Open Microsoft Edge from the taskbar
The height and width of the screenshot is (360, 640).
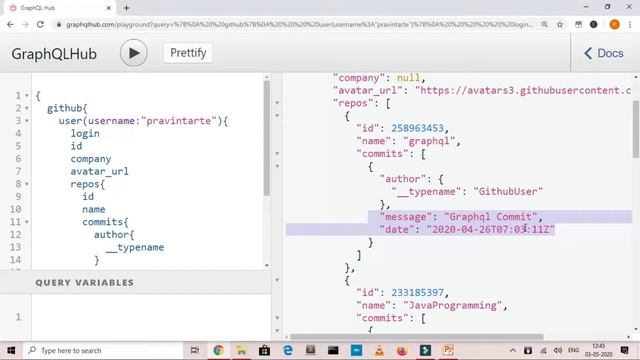(288, 350)
